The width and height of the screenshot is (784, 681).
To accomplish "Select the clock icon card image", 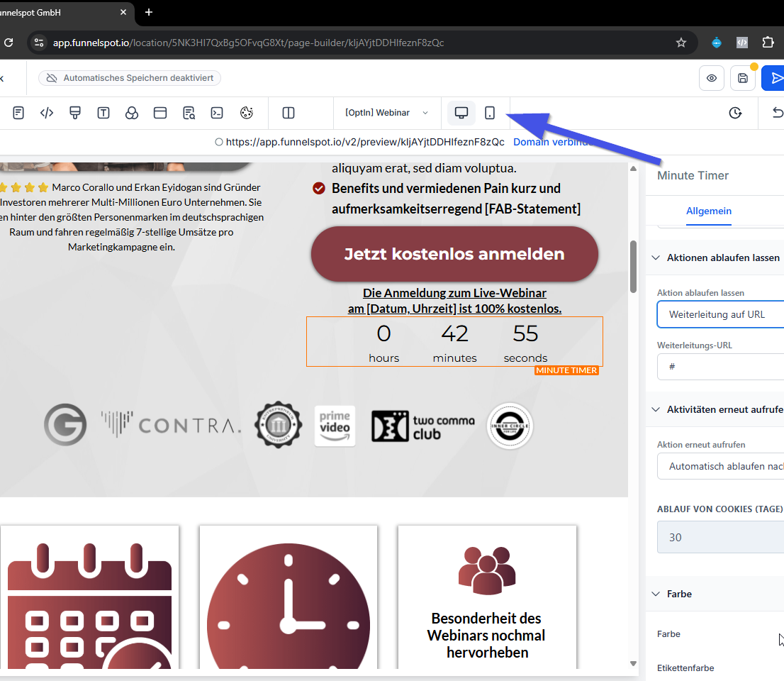I will coord(289,605).
